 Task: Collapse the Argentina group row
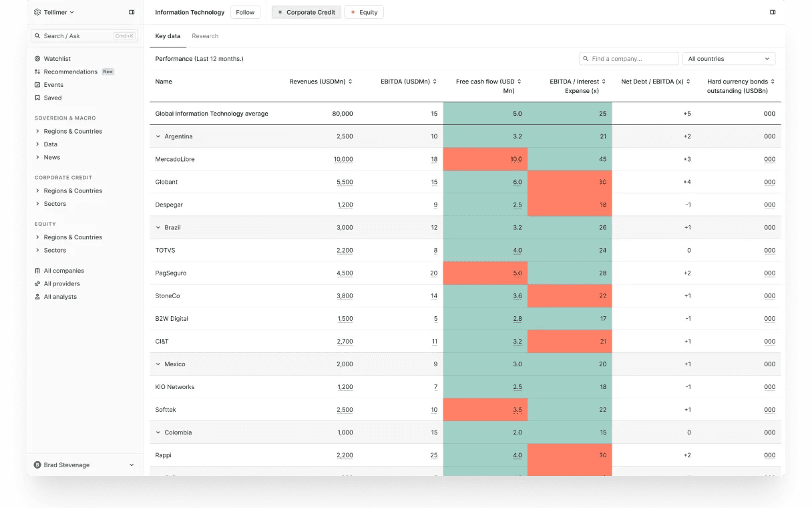coord(158,136)
